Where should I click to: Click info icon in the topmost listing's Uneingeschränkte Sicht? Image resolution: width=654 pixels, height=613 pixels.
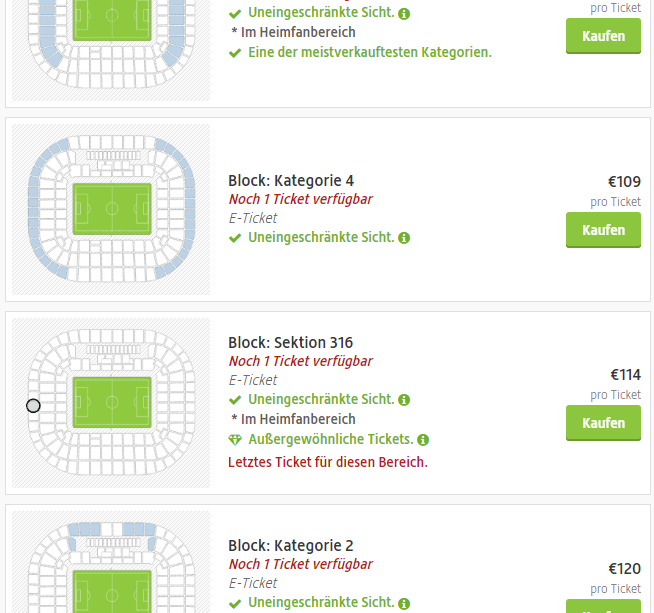click(404, 15)
